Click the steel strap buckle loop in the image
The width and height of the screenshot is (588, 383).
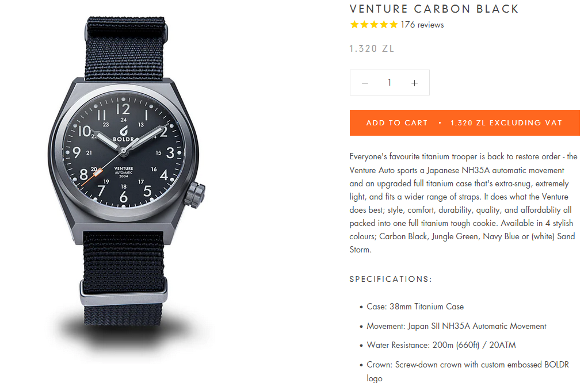point(123,293)
